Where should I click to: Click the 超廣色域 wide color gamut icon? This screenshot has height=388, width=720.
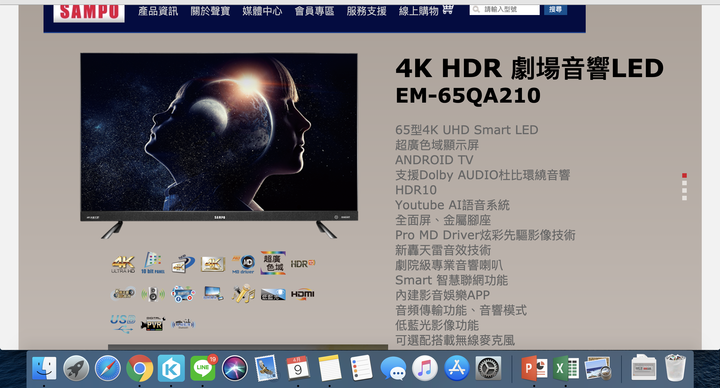point(273,263)
